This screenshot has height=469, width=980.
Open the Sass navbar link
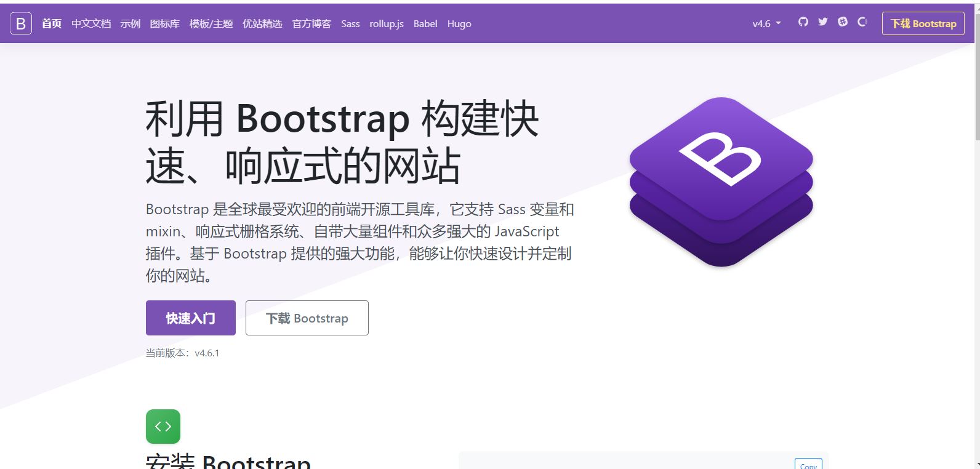pyautogui.click(x=350, y=23)
